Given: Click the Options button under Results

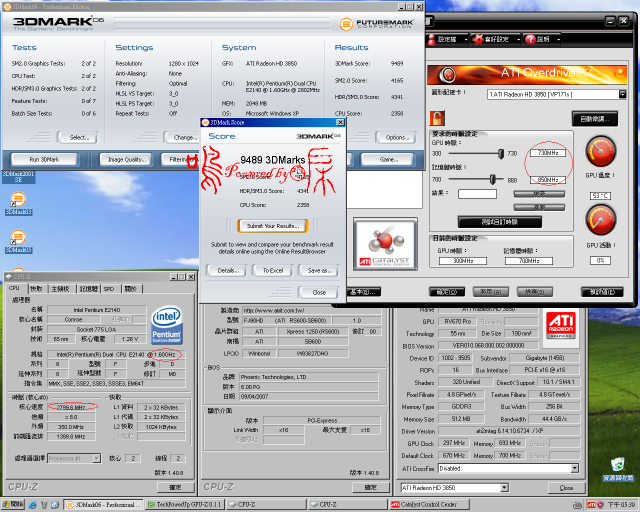Looking at the screenshot, I should click(x=396, y=137).
